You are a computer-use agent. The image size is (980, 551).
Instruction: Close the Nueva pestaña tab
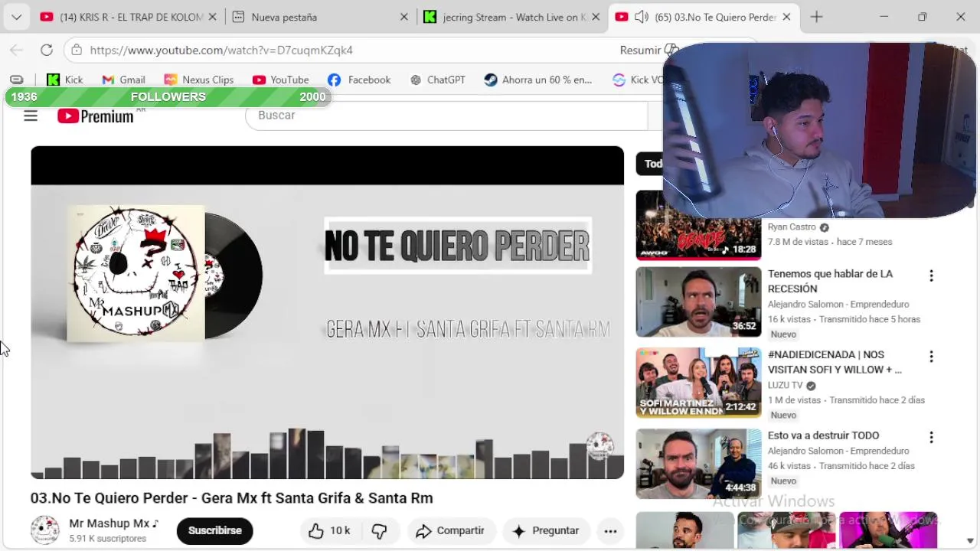[x=404, y=17]
